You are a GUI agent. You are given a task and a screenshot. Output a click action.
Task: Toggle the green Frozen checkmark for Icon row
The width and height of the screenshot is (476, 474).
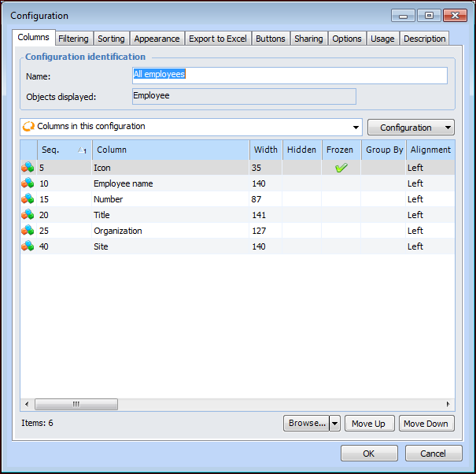(341, 168)
